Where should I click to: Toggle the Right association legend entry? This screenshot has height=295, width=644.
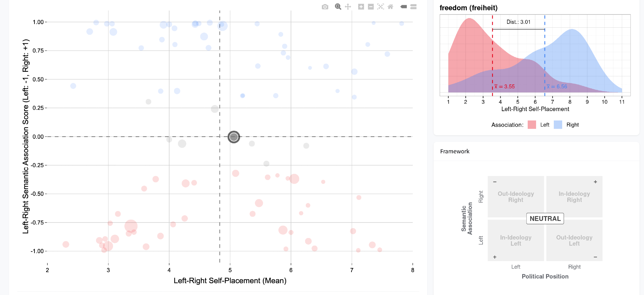click(x=572, y=125)
